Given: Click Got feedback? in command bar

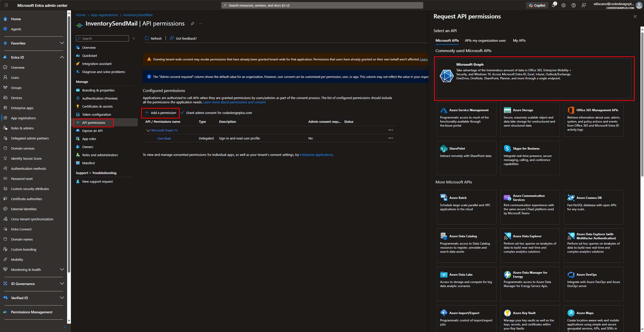Looking at the screenshot, I should (183, 38).
